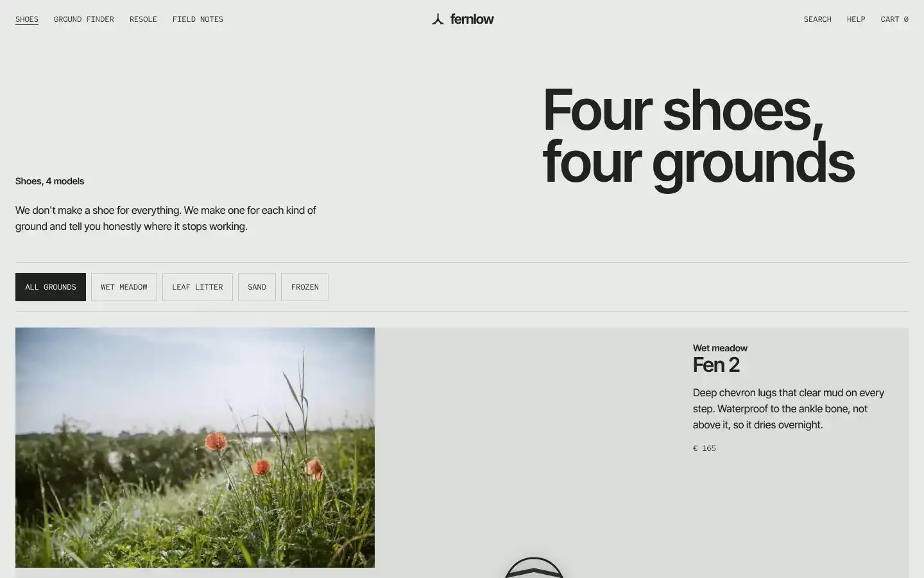Open the Help link
924x578 pixels.
click(856, 19)
